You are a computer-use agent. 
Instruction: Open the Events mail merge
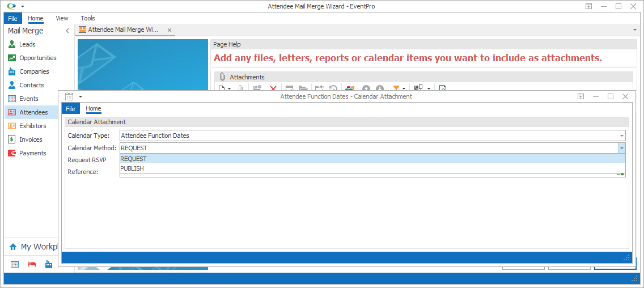click(29, 99)
